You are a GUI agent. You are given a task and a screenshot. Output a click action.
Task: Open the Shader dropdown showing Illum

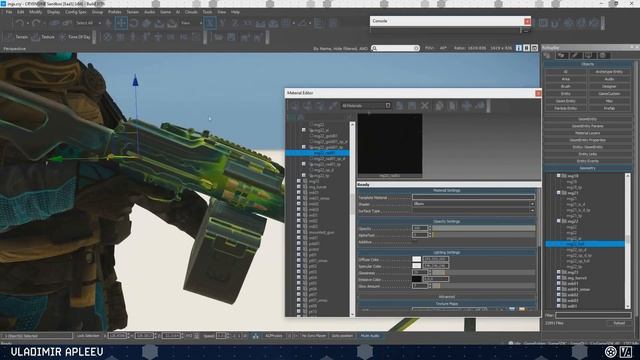coord(473,204)
